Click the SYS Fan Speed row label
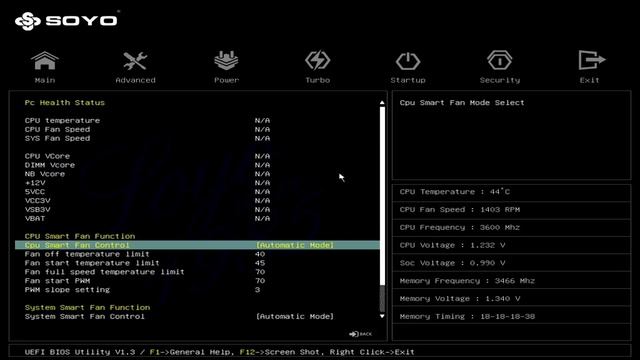 57,138
